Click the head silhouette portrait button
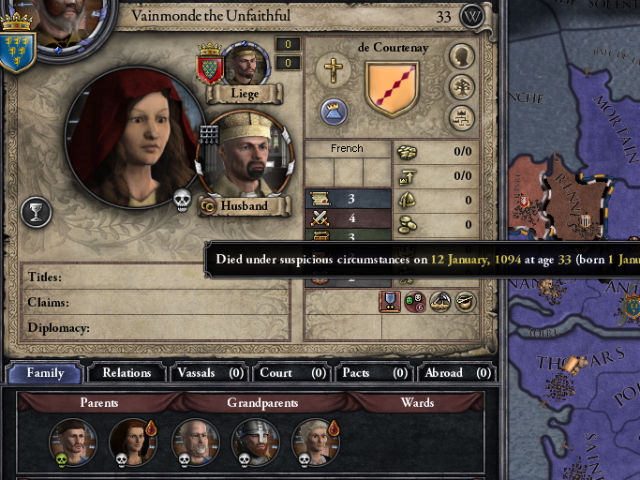640x480 pixels. tap(462, 56)
